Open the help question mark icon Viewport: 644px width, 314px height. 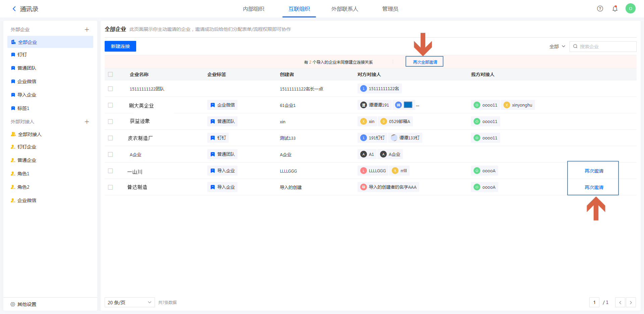click(x=600, y=9)
